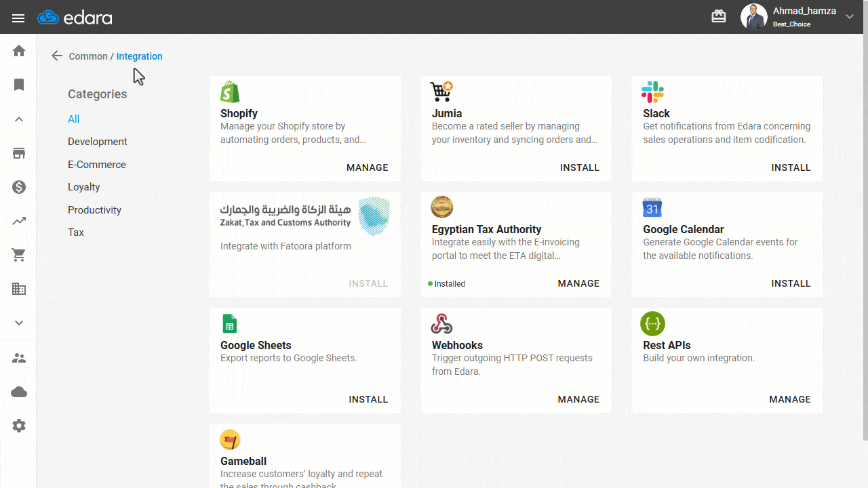Viewport: 868px width, 488px height.
Task: Open the company building sidebar icon
Action: [x=19, y=289]
